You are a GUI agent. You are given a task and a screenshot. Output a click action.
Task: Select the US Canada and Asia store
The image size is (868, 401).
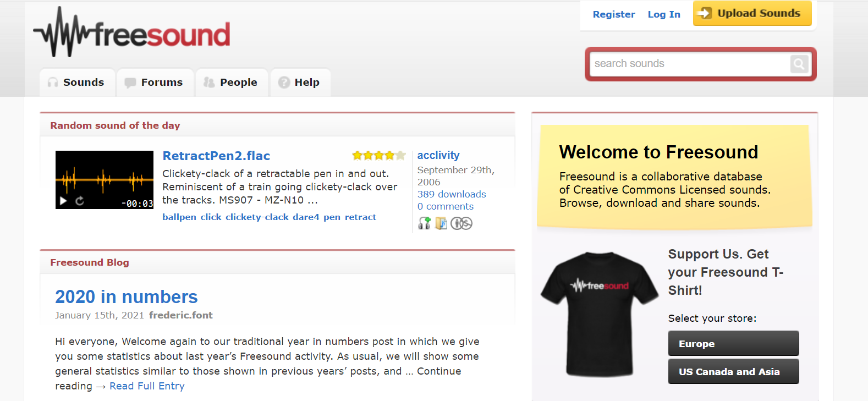pyautogui.click(x=733, y=371)
